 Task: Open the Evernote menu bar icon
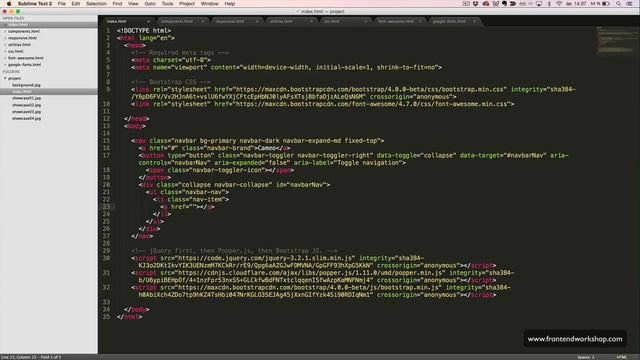(x=504, y=4)
